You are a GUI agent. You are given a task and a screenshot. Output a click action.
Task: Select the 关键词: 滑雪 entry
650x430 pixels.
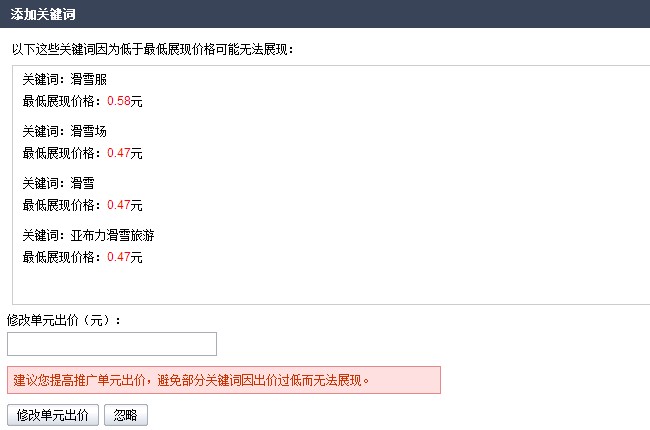coord(58,183)
